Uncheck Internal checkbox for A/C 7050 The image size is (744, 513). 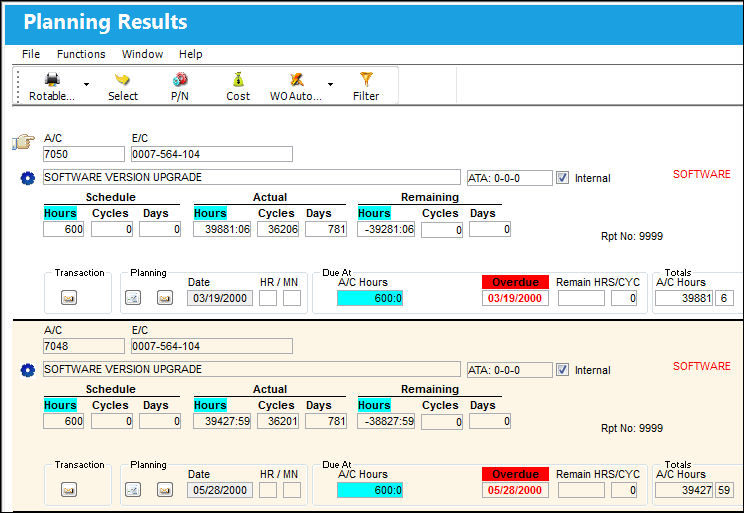pos(562,178)
